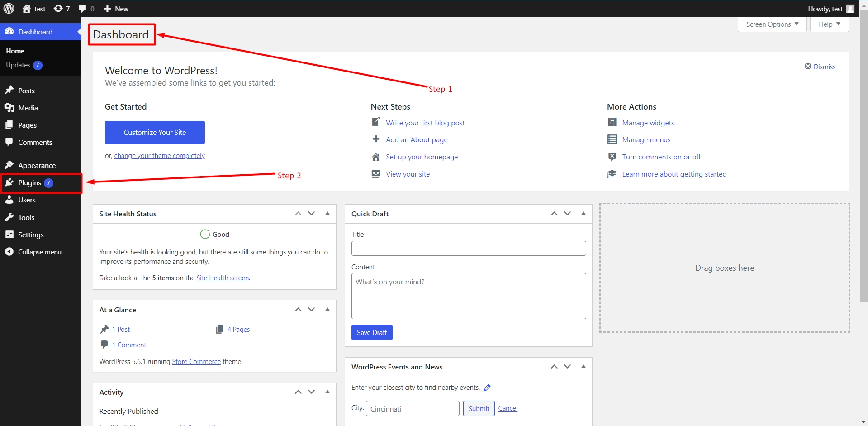Click the Manage menus icon

(x=612, y=139)
